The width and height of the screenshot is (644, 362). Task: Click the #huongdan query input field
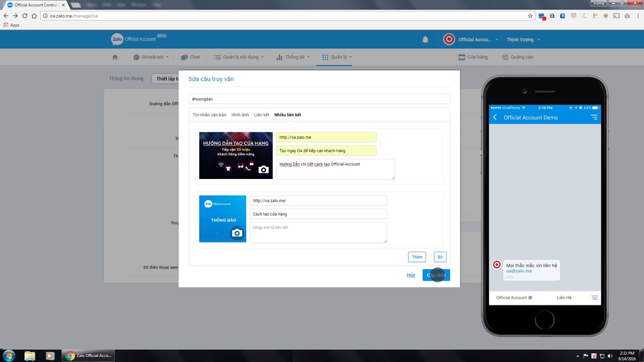[319, 99]
